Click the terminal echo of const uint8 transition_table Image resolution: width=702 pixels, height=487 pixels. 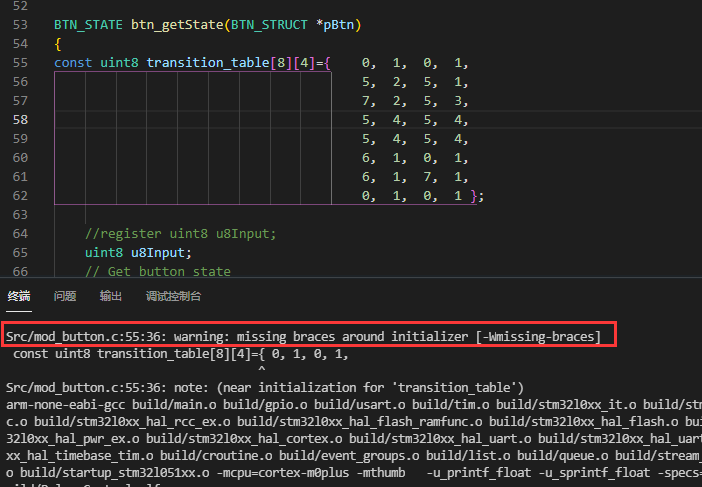[180, 354]
